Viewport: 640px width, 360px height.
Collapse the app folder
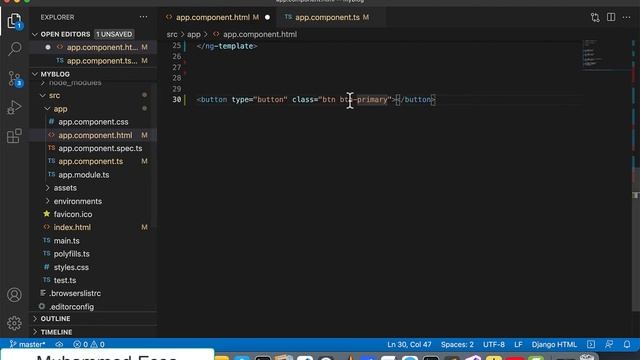47,109
